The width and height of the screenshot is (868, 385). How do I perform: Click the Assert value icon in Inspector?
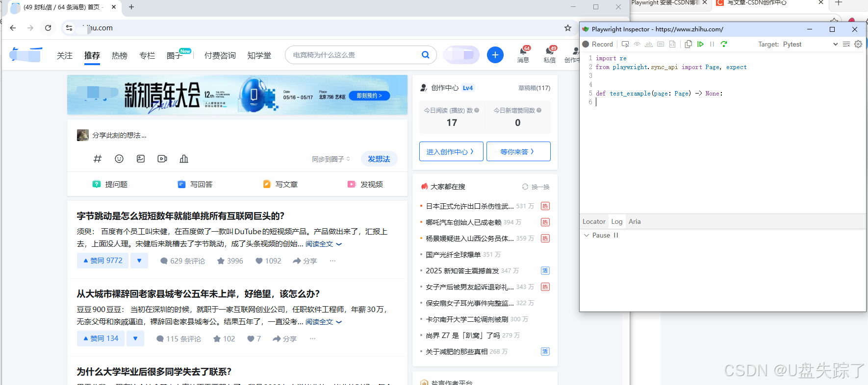click(661, 44)
